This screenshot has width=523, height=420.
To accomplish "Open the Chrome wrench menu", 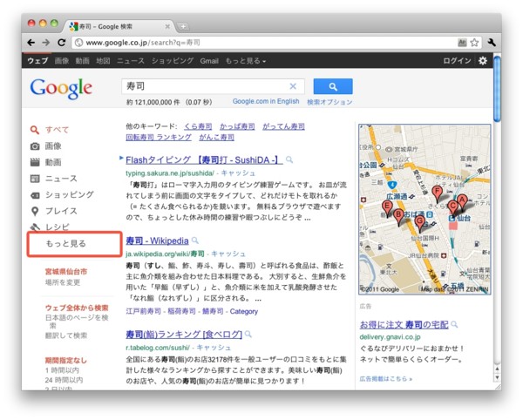I will (492, 43).
